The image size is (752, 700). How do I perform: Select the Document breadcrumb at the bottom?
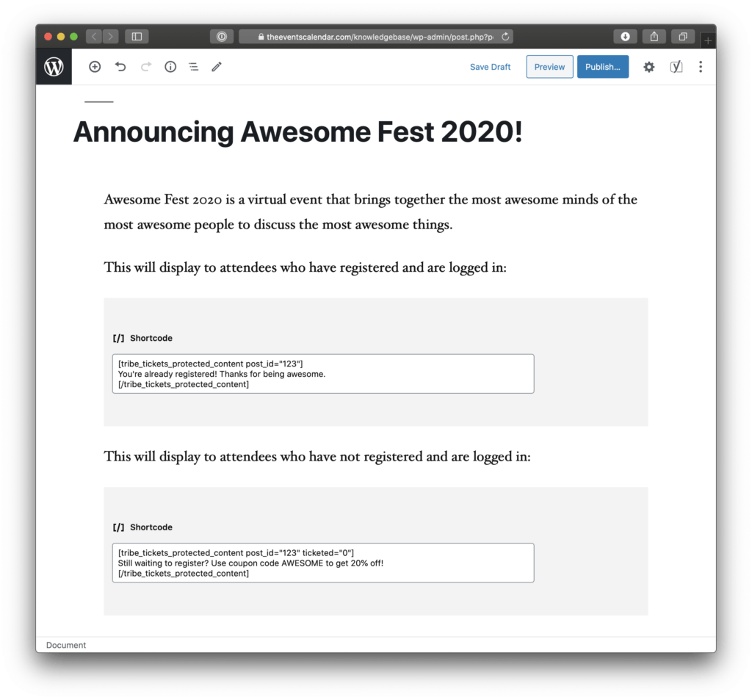pyautogui.click(x=65, y=645)
